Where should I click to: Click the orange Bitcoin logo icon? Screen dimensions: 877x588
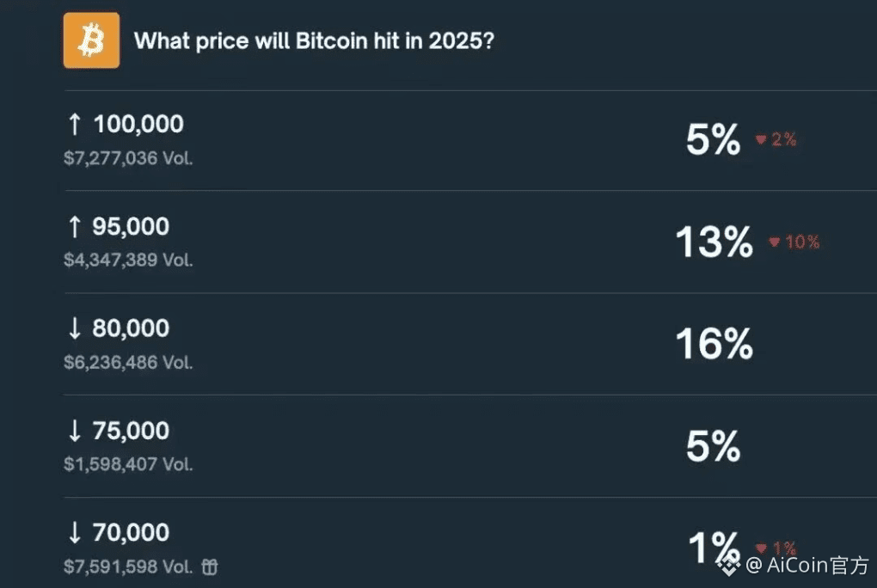[91, 40]
